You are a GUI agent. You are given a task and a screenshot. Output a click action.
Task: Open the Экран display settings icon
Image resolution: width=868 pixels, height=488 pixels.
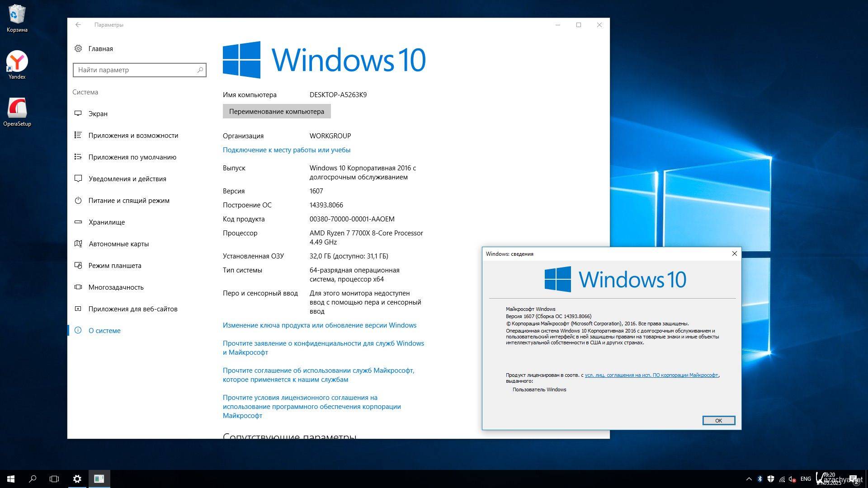point(78,113)
